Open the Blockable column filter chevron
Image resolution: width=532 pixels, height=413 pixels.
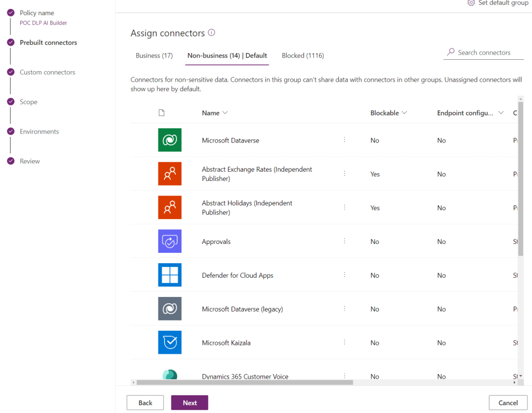(405, 112)
